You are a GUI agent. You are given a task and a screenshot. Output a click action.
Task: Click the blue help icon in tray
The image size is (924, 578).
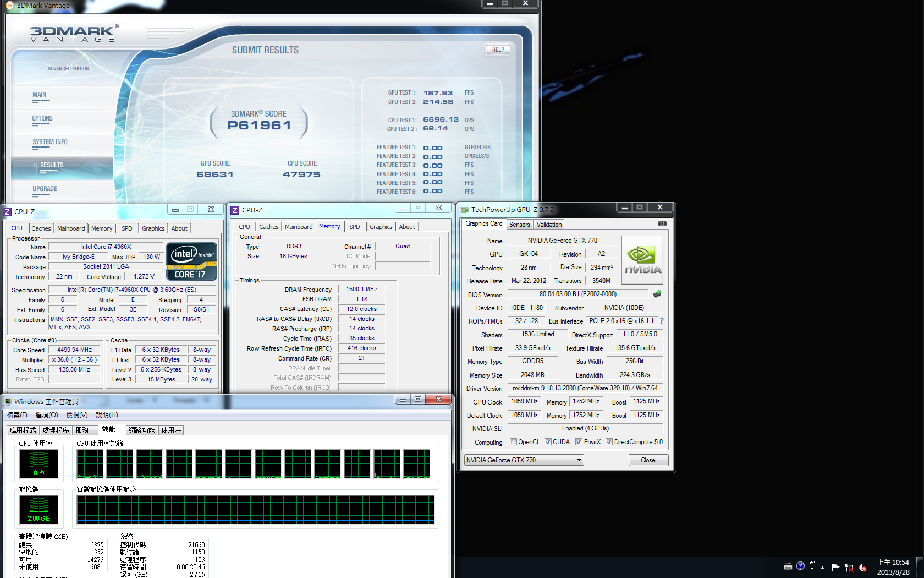point(800,566)
